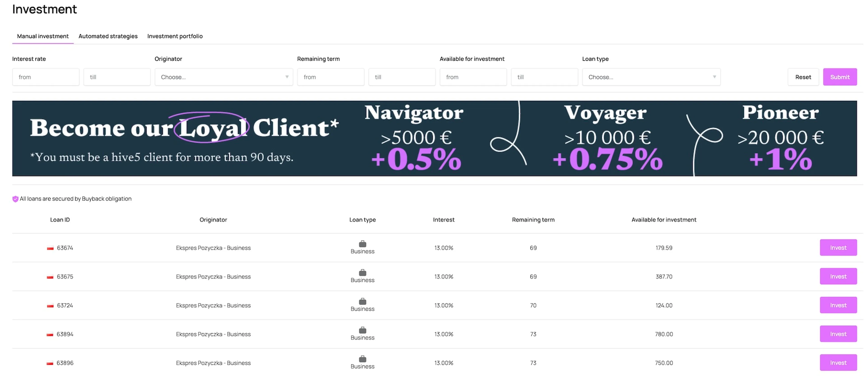868x376 pixels.
Task: Click the Poland flag for loan 63674
Action: click(50, 249)
